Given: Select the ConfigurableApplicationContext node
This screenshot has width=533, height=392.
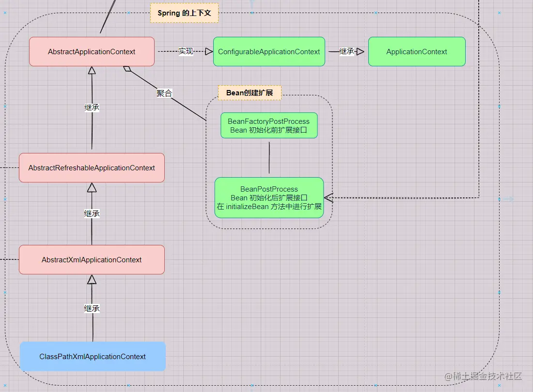Looking at the screenshot, I should point(269,52).
